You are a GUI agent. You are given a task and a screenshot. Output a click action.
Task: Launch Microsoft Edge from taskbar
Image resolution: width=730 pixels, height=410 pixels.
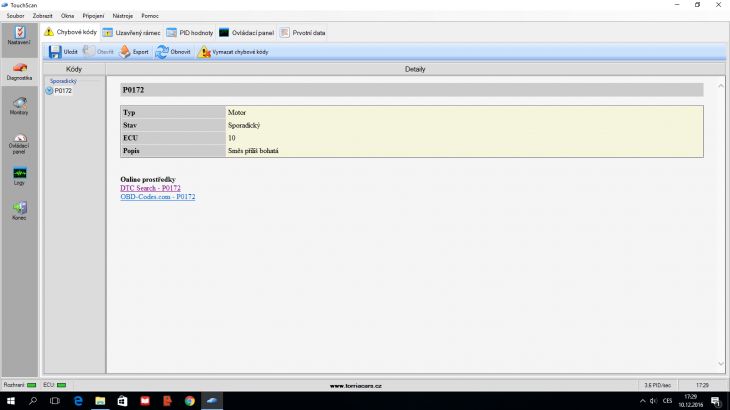click(x=78, y=401)
